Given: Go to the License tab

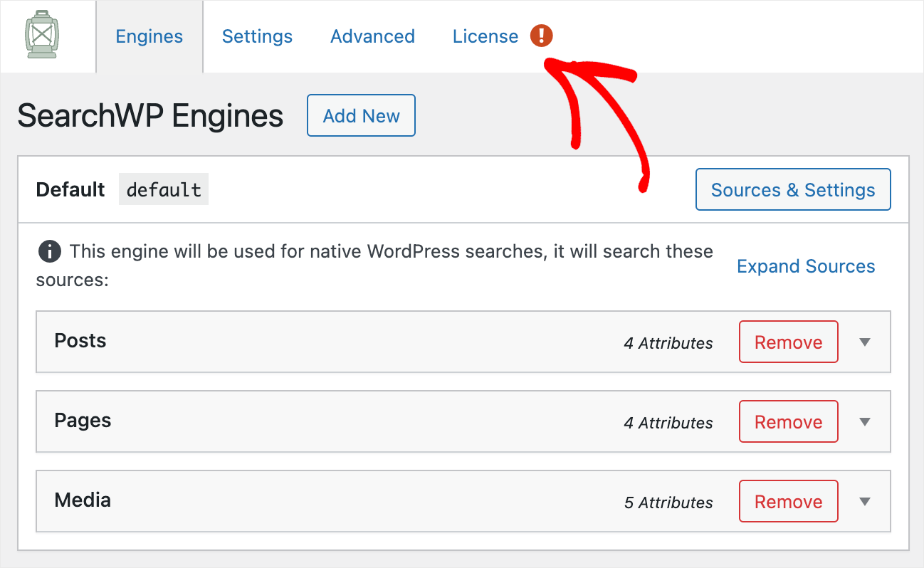Looking at the screenshot, I should tap(485, 36).
